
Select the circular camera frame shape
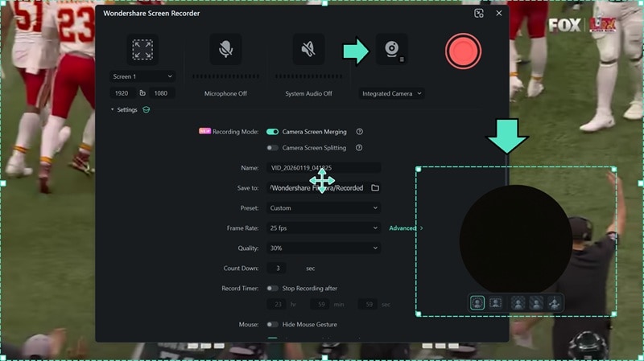coord(477,303)
